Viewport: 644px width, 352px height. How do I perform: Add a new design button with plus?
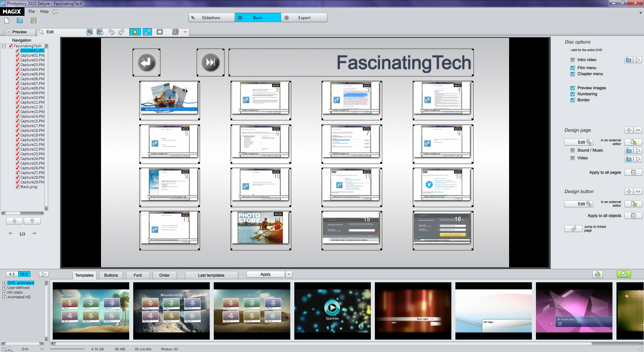[629, 191]
